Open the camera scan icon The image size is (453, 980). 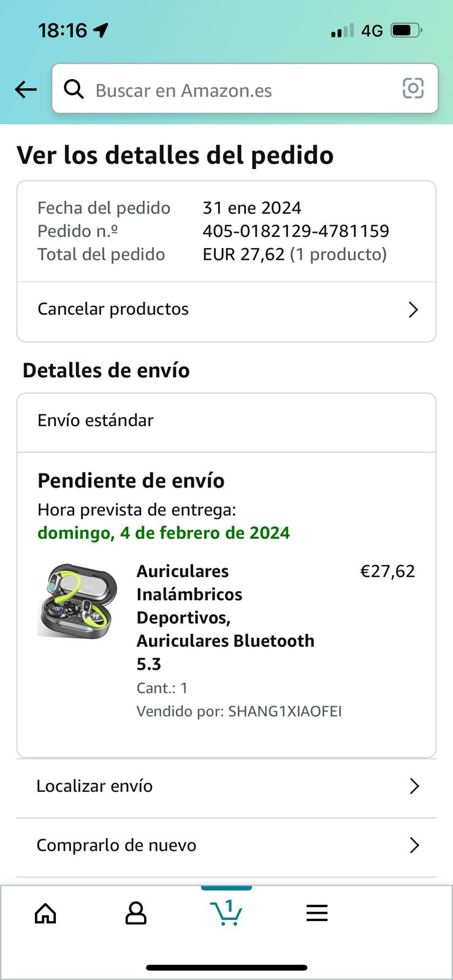pos(413,89)
